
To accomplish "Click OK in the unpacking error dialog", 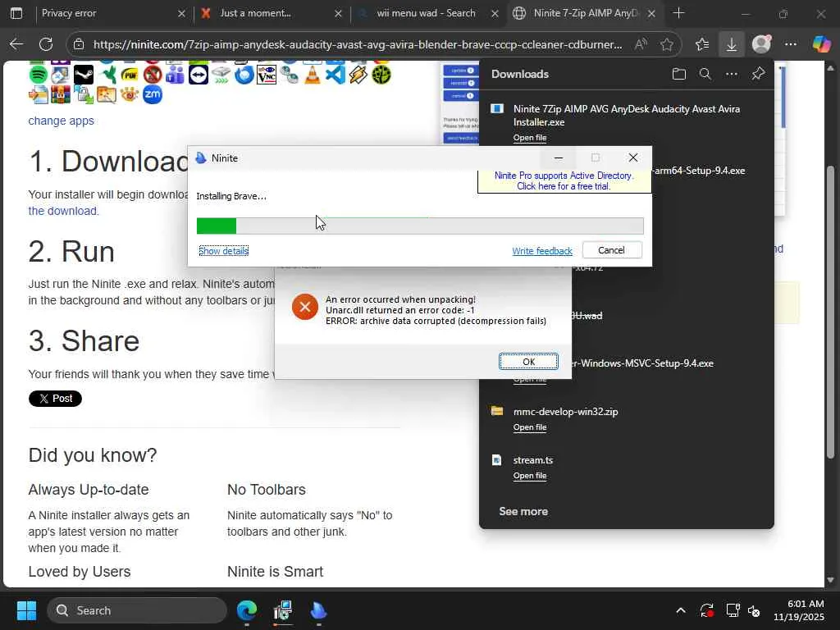I will [x=528, y=362].
